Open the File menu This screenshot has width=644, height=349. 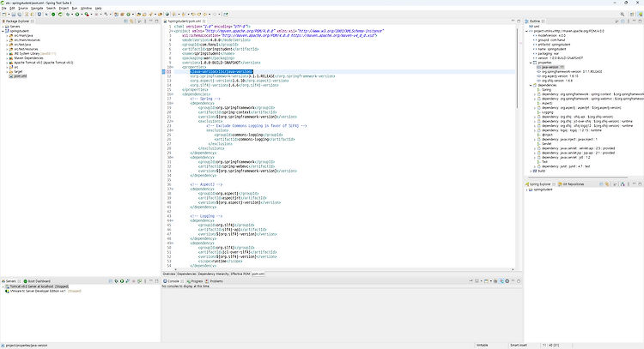[x=3, y=9]
